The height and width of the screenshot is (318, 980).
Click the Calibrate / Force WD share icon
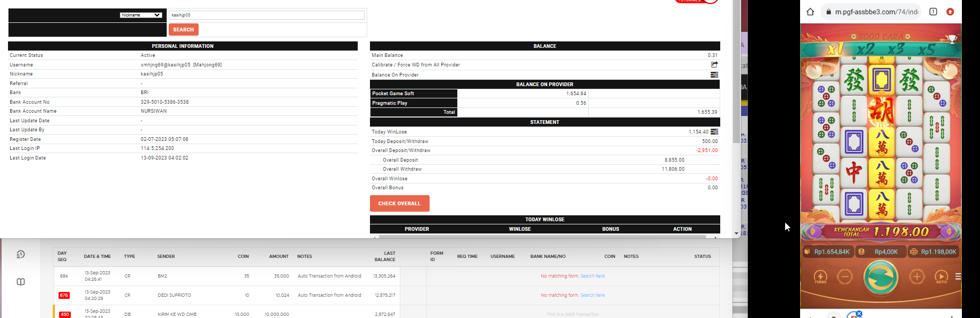click(714, 64)
